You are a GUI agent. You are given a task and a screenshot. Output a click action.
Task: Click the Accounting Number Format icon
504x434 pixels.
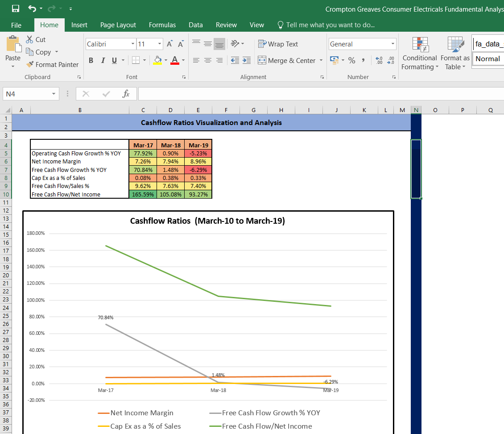point(334,60)
